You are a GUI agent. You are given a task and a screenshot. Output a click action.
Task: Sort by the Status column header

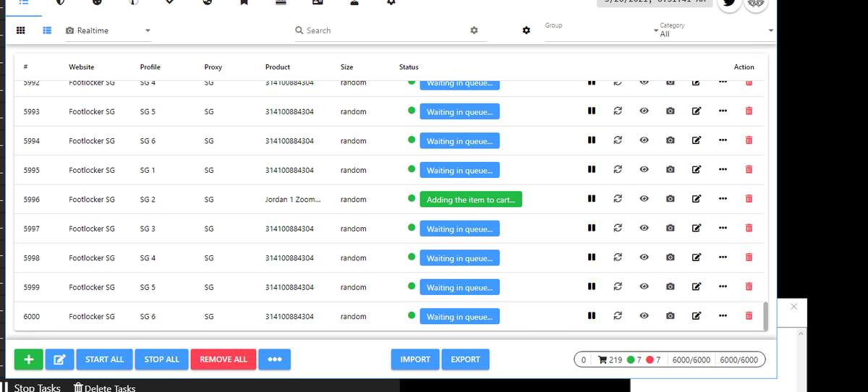[409, 67]
